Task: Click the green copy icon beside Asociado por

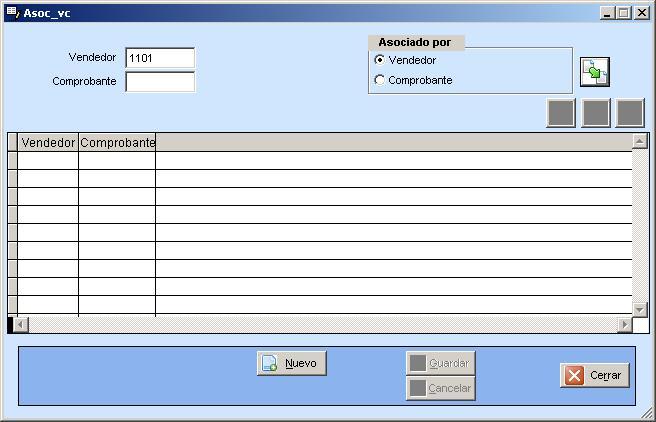Action: (595, 73)
